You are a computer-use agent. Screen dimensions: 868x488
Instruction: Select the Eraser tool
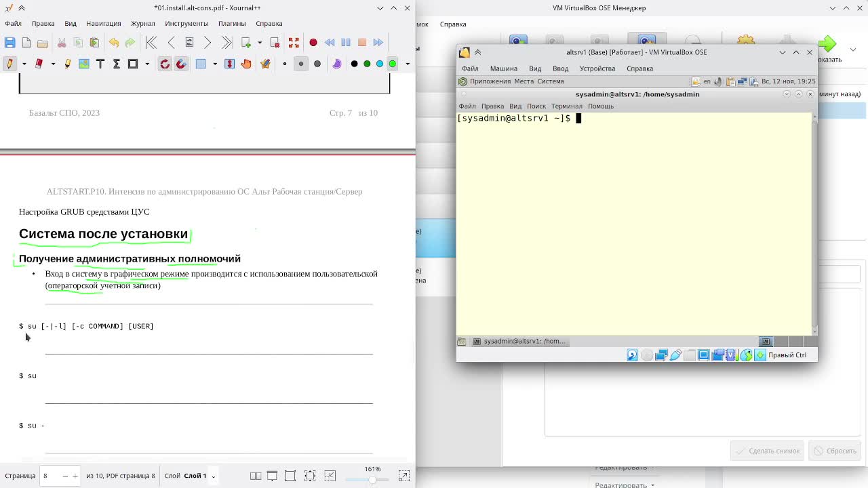click(x=39, y=64)
